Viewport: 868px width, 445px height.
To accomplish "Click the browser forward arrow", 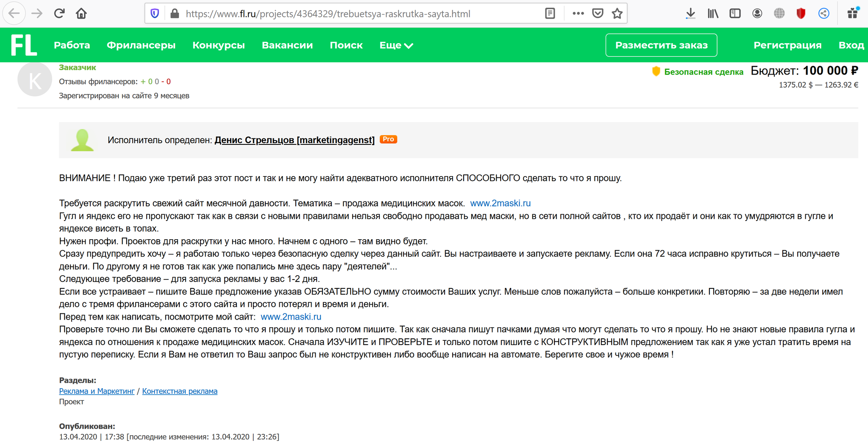I will (x=37, y=14).
